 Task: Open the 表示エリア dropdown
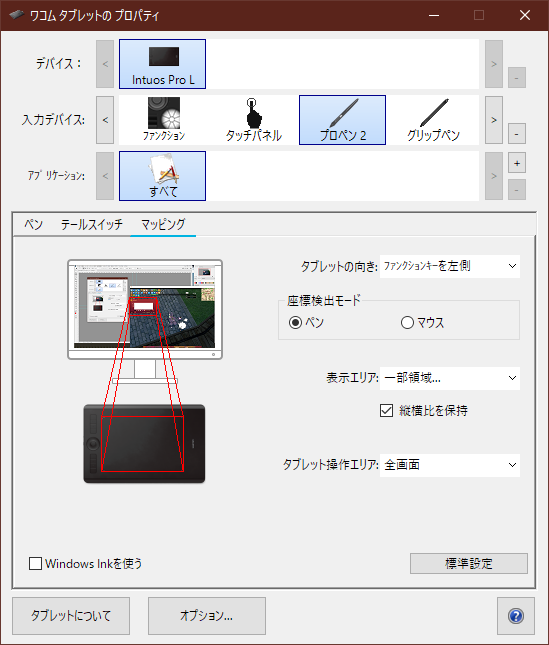[450, 378]
